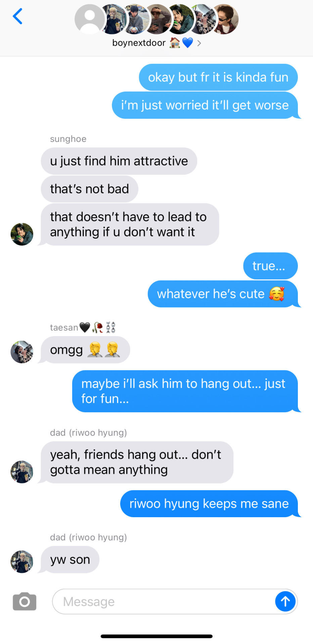Viewport: 313px width, 644px height.
Task: Tap the home indicator bar at bottom
Action: (x=156, y=636)
